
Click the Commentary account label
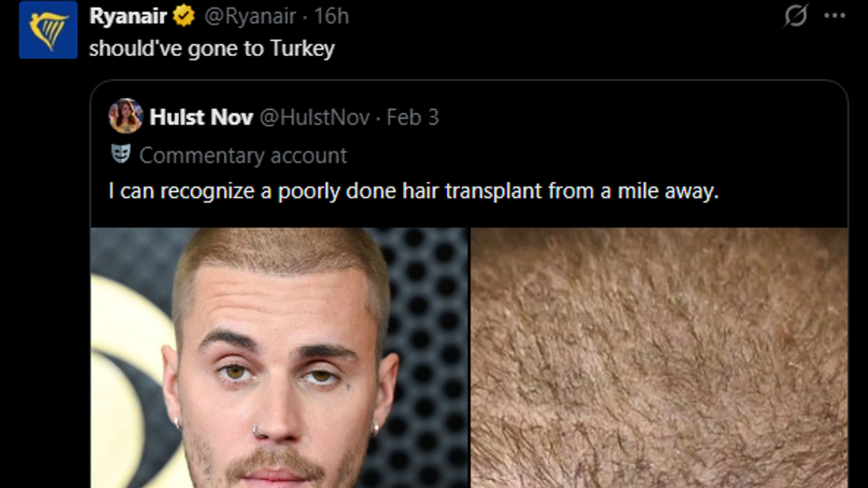[243, 155]
